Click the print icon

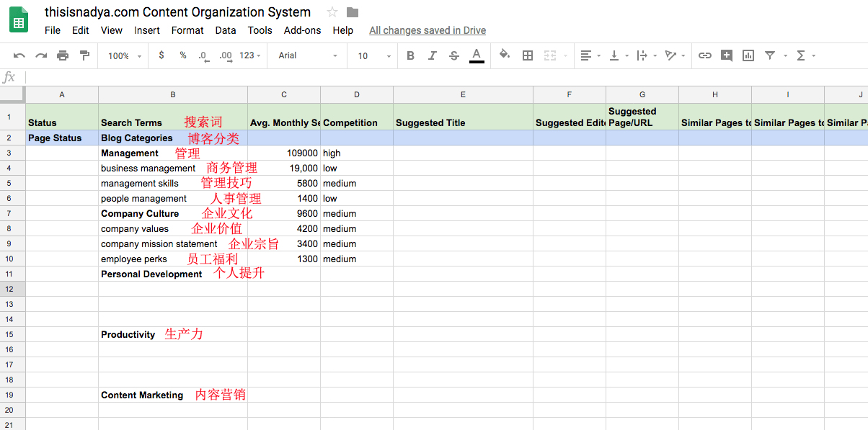coord(63,55)
